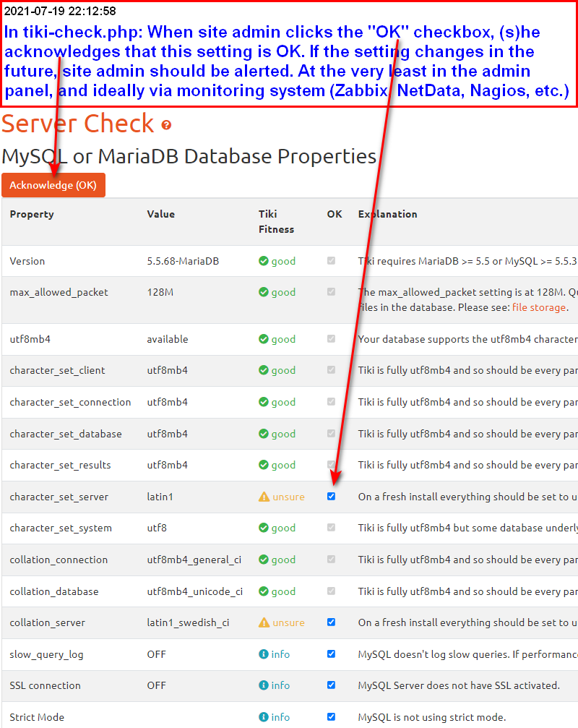The image size is (578, 728).
Task: Select the 128M value cell
Action: (160, 292)
